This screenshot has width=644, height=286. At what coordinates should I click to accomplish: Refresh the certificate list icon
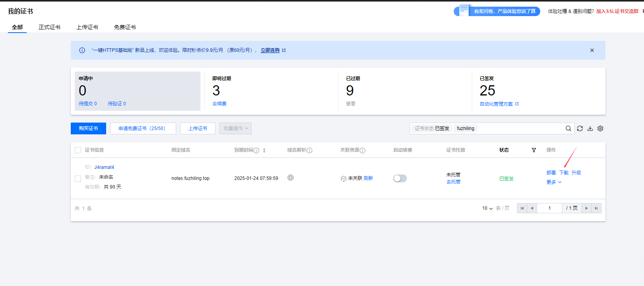point(580,128)
